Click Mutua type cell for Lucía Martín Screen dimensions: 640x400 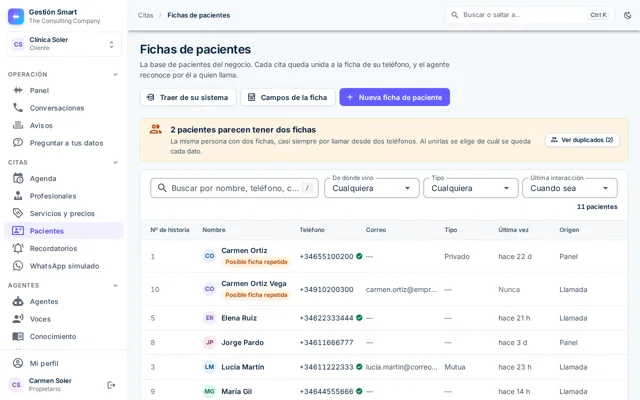coord(455,367)
